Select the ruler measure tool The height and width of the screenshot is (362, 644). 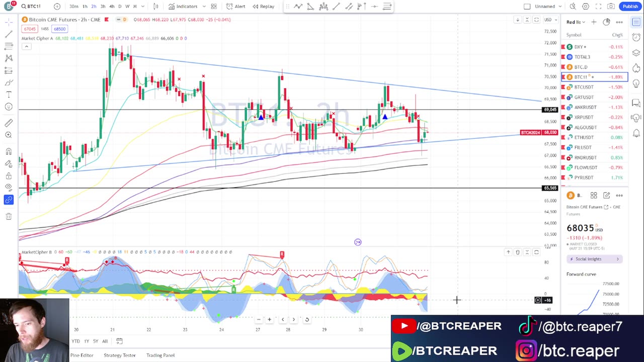pos(9,123)
